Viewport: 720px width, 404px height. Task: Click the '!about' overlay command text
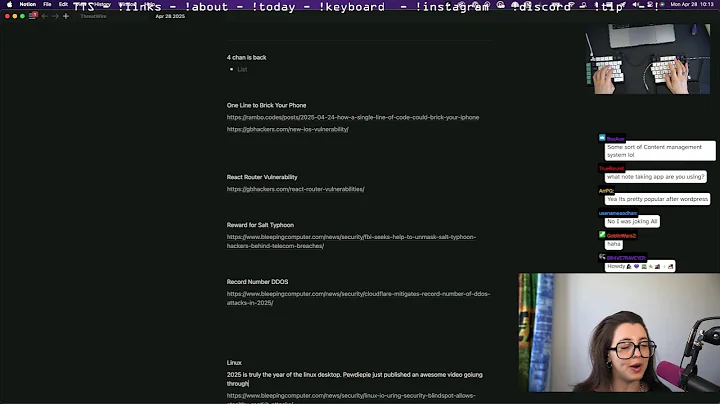(x=206, y=7)
